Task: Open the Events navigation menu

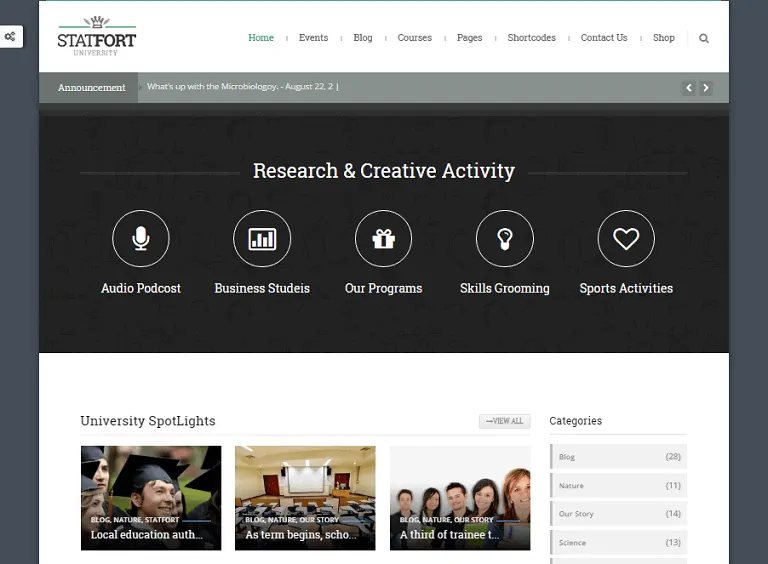Action: [313, 38]
